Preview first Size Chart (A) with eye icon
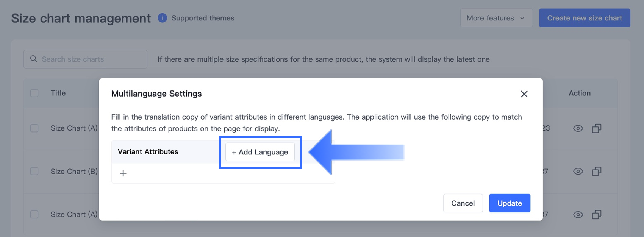 coord(578,128)
